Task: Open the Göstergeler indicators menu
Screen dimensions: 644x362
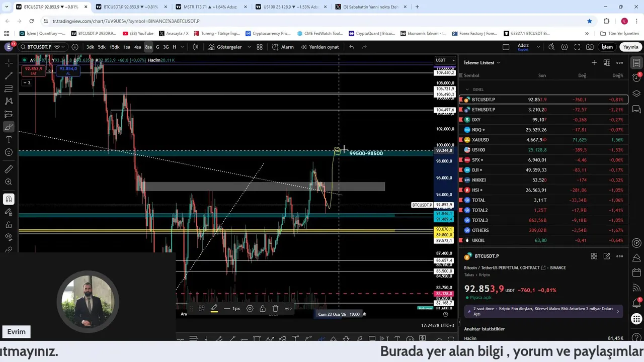Action: coord(225,47)
